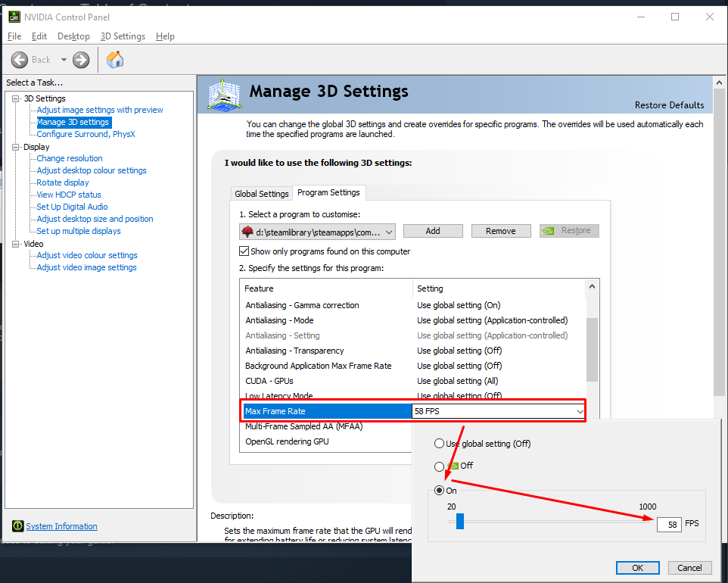Click the Manage 3D Settings header icon
The width and height of the screenshot is (728, 583).
pyautogui.click(x=226, y=94)
